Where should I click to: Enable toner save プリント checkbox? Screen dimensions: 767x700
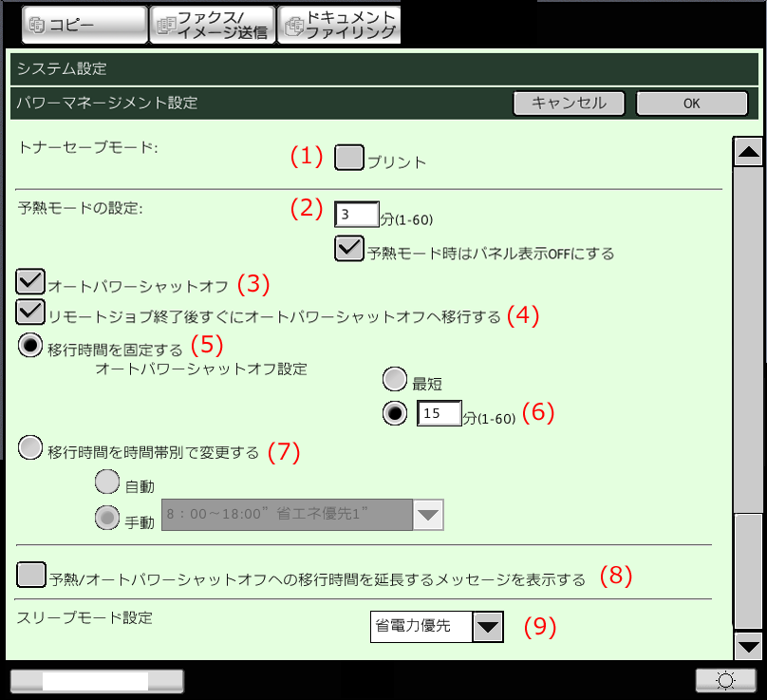tap(349, 157)
